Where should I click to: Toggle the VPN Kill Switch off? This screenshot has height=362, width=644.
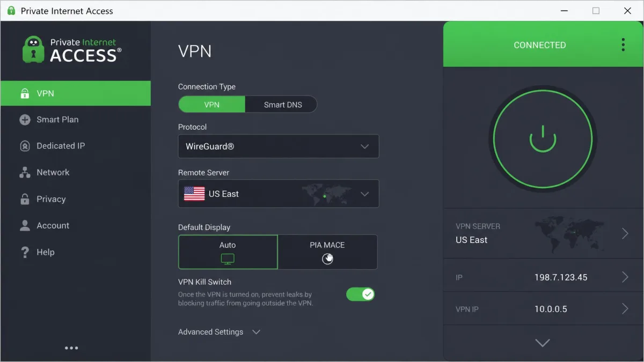360,294
